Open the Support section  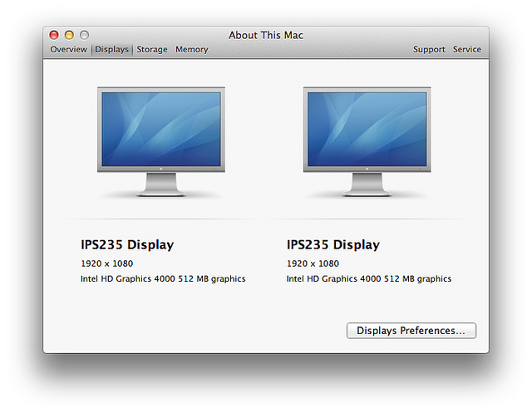[429, 50]
